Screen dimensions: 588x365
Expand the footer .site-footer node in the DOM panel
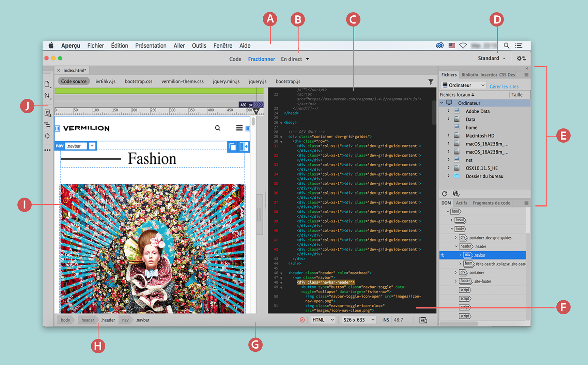(x=457, y=281)
